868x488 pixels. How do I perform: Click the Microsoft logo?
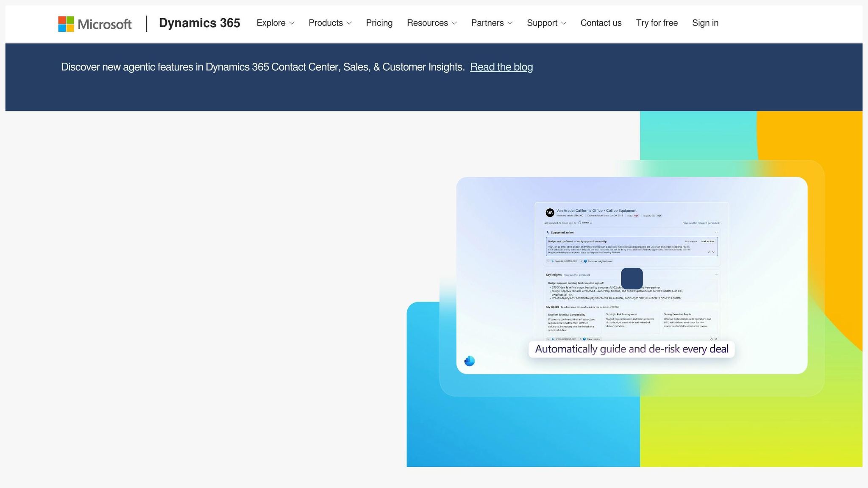coord(95,24)
